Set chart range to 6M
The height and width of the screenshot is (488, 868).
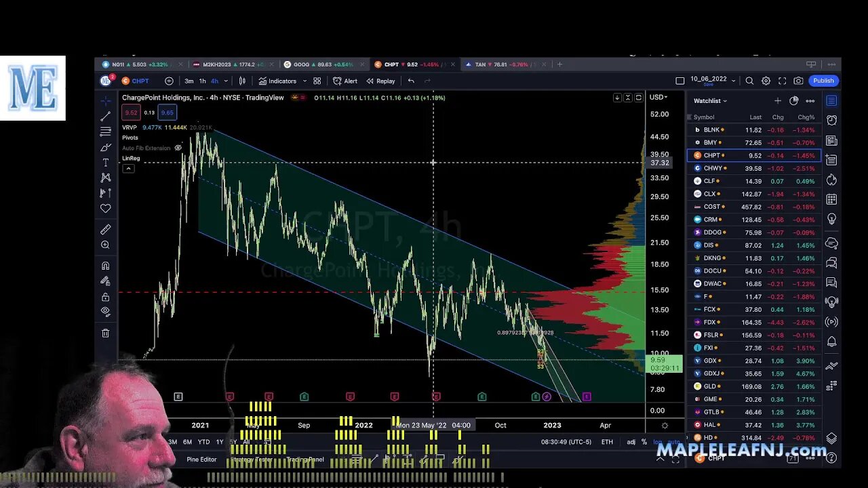[187, 442]
